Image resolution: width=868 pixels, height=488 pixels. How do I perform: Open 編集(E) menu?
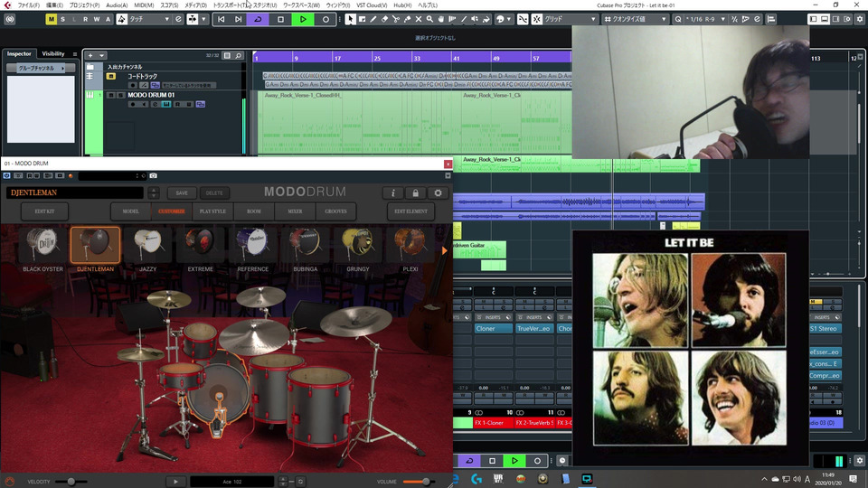(54, 5)
